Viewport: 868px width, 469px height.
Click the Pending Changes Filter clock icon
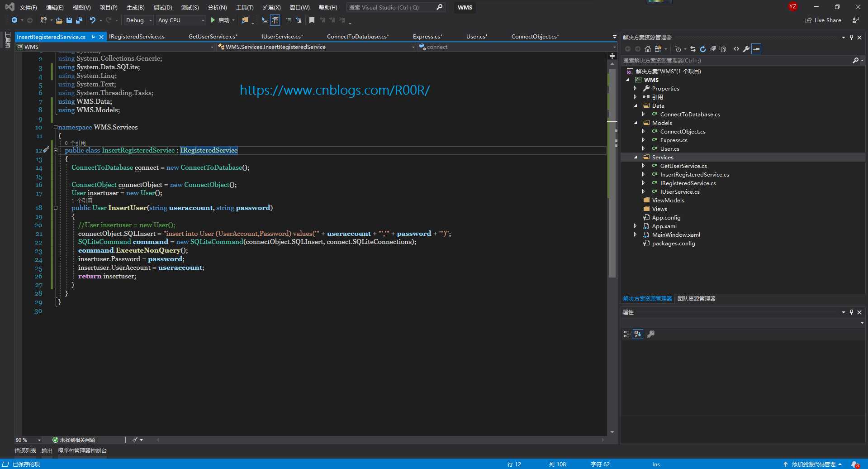pyautogui.click(x=678, y=49)
